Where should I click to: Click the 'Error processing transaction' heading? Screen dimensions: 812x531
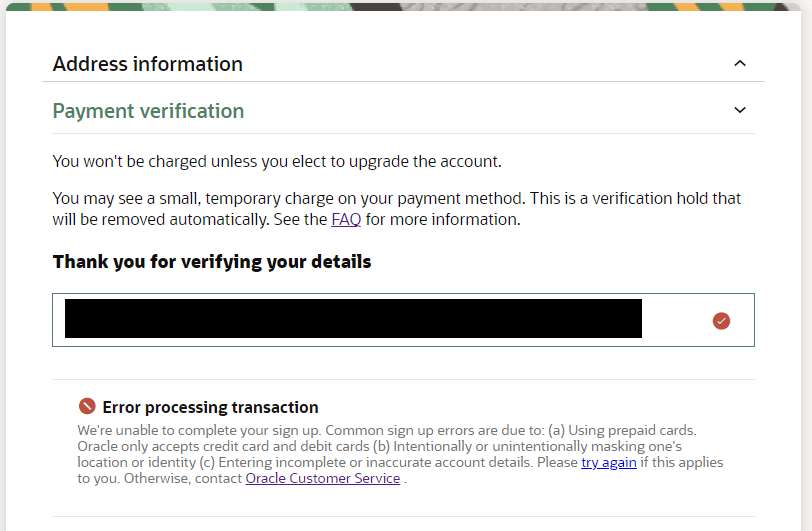[x=210, y=407]
